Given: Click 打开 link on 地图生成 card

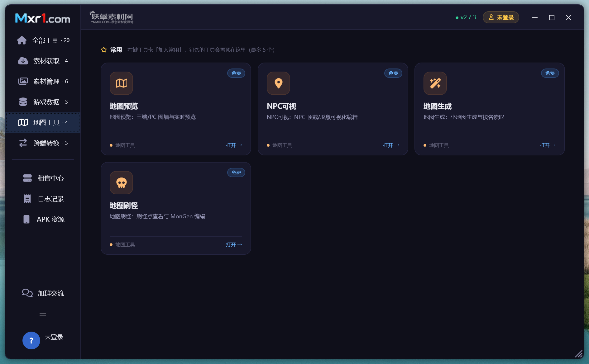Looking at the screenshot, I should click(548, 145).
